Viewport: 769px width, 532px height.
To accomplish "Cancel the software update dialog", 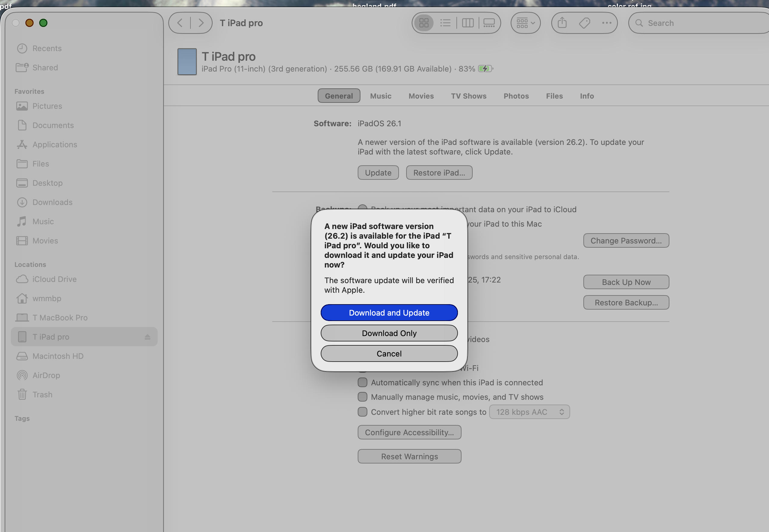I will click(389, 354).
